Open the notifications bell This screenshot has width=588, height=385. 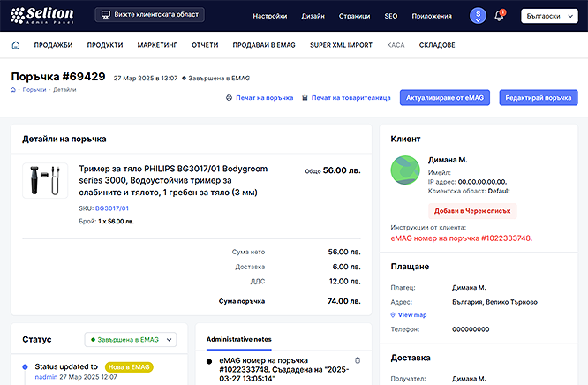click(499, 16)
